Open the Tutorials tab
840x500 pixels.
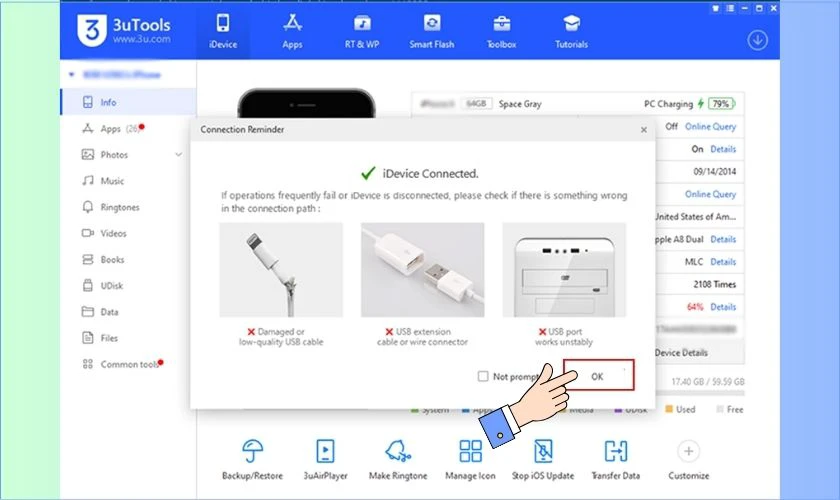tap(571, 32)
